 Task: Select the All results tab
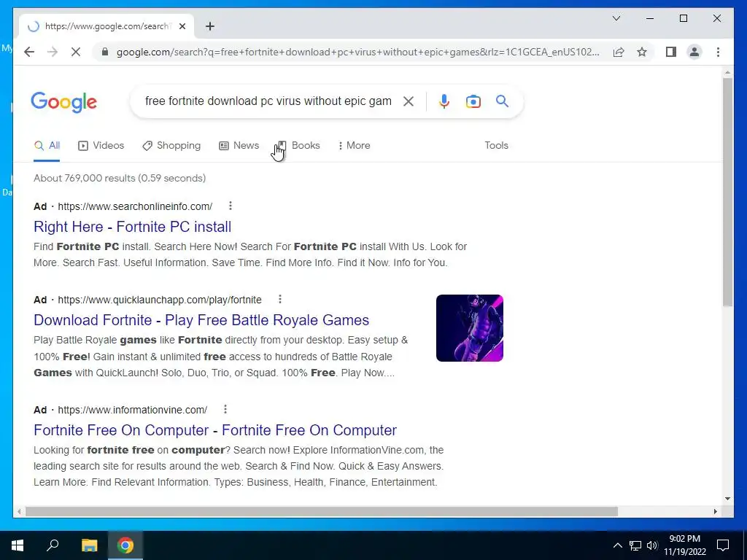[47, 146]
